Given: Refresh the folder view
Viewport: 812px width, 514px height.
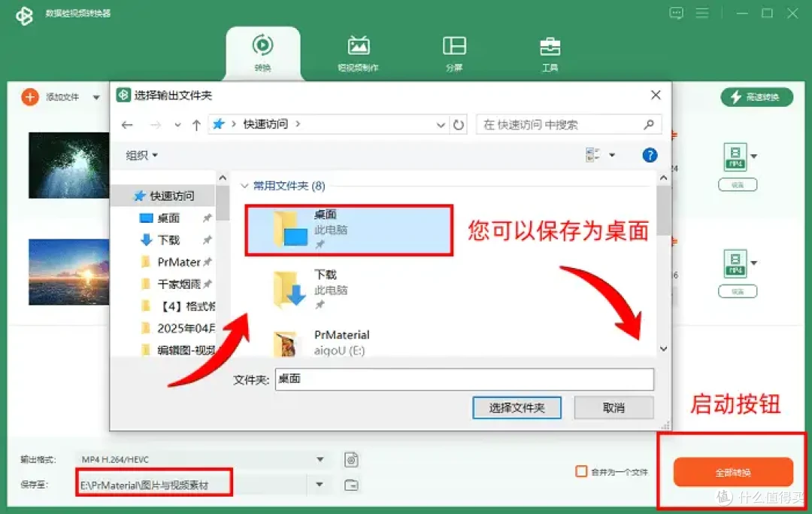Looking at the screenshot, I should coord(459,125).
